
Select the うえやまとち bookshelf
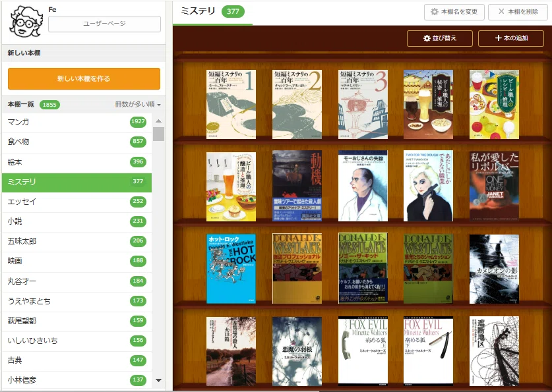pos(77,301)
